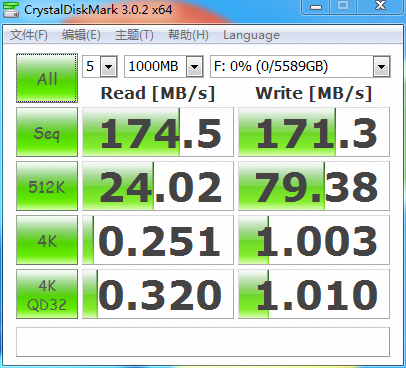Run all benchmarks with the All button
The height and width of the screenshot is (368, 406).
pos(47,78)
